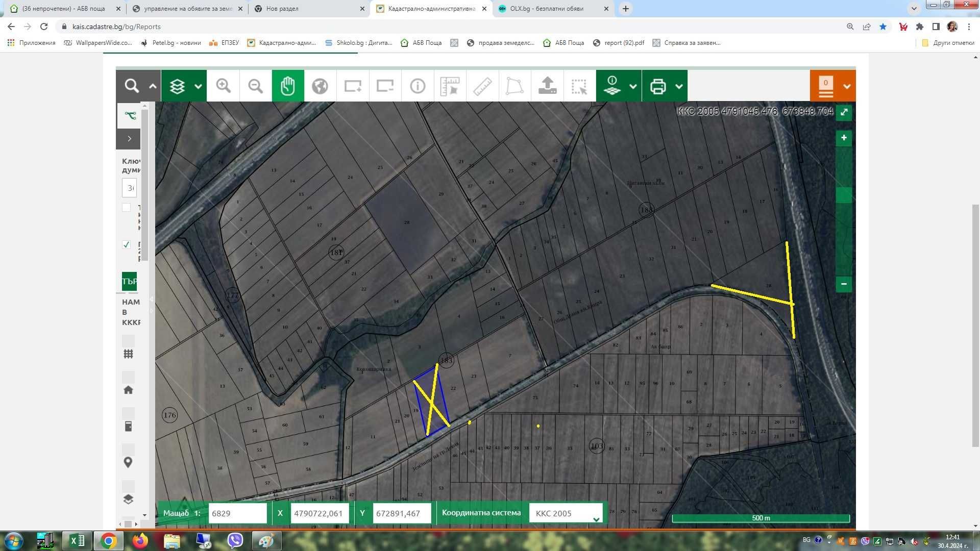The image size is (980, 551).
Task: Uncheck the checked search option checkbox
Action: tap(127, 244)
